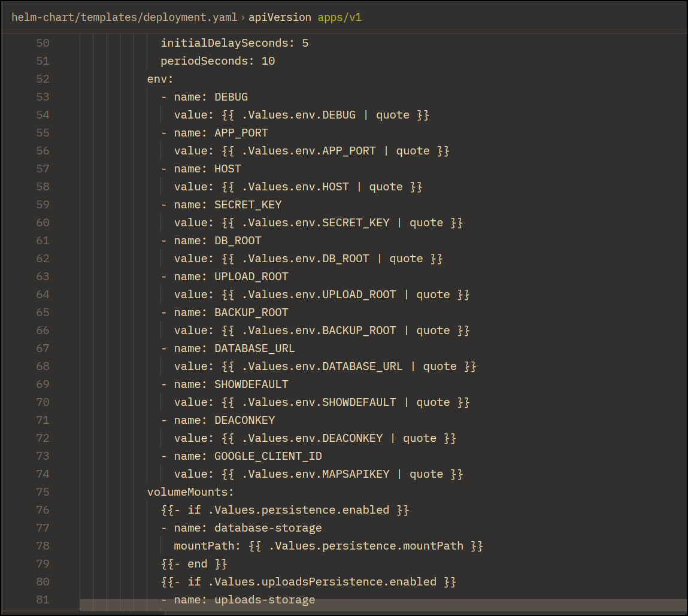Click the .Values.env.SECRET_KEY value line
This screenshot has height=616, width=688.
click(319, 223)
